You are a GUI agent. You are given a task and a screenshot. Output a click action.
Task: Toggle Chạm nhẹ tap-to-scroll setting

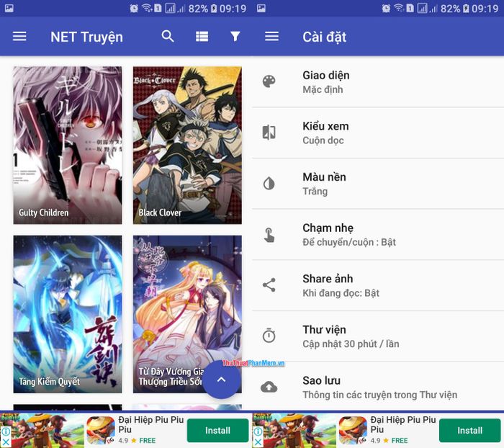[378, 235]
